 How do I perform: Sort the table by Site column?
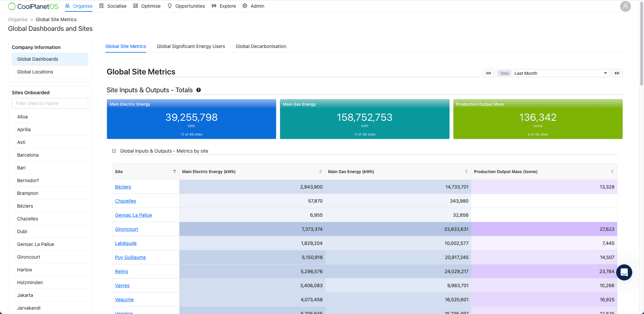pos(174,171)
